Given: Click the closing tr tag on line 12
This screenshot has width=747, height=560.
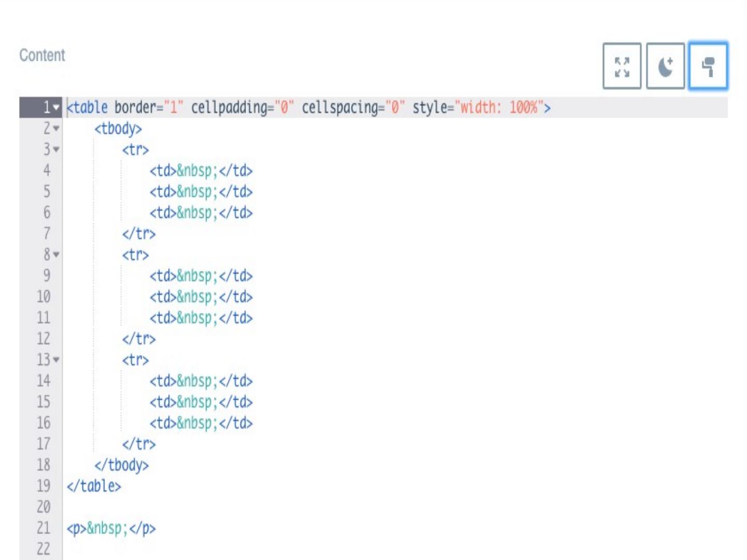Looking at the screenshot, I should (x=139, y=339).
